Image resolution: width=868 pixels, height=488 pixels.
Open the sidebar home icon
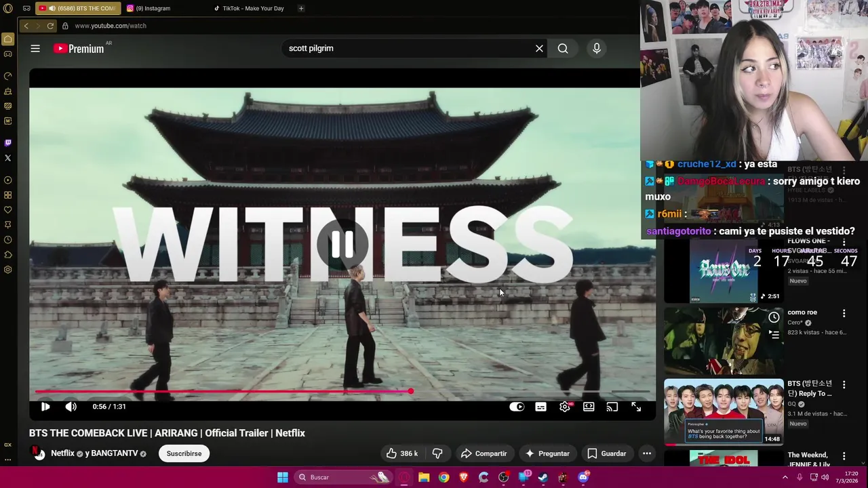pyautogui.click(x=8, y=39)
